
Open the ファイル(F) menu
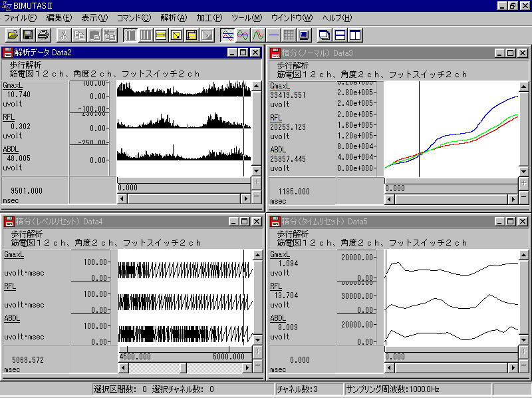[x=21, y=17]
